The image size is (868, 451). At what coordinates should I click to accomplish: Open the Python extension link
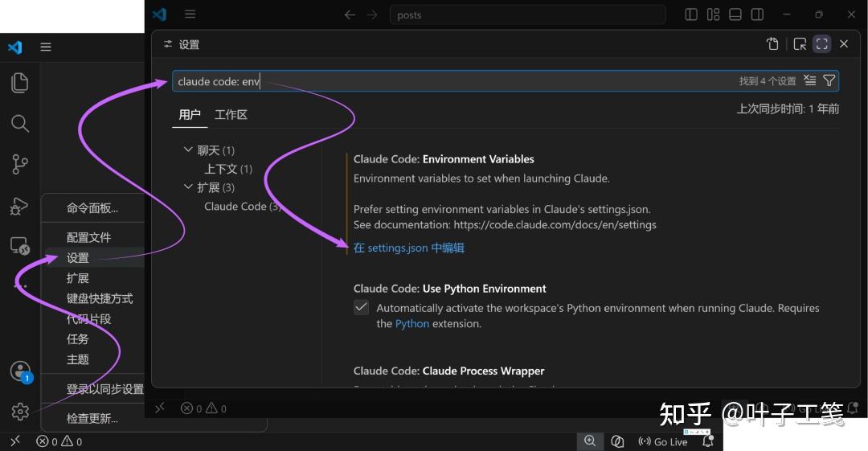click(x=411, y=323)
